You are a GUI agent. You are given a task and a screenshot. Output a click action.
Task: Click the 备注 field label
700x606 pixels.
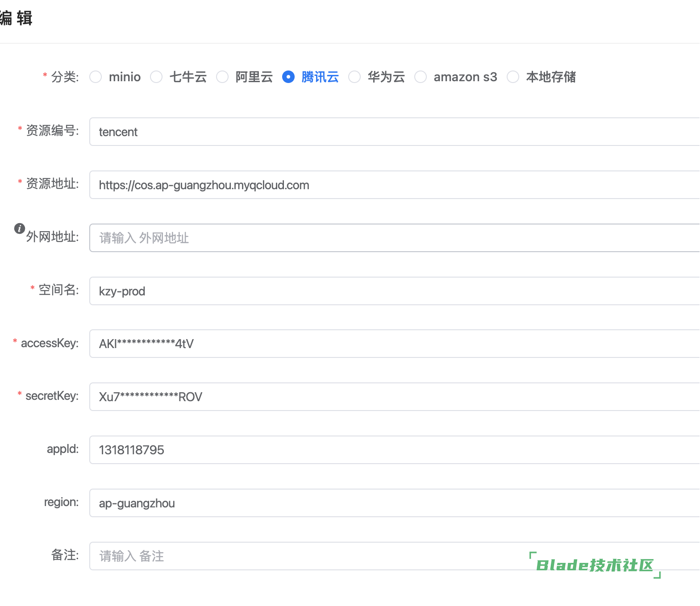(65, 555)
